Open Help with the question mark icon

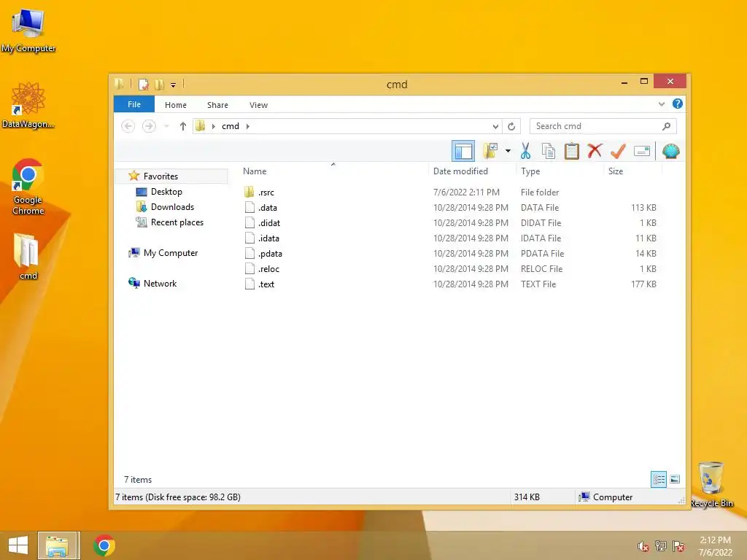[x=678, y=104]
